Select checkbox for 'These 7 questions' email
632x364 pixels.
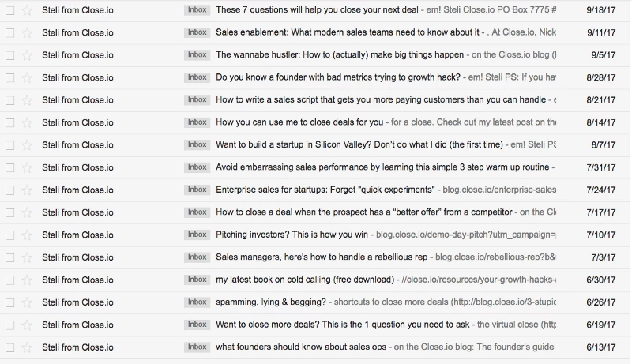point(9,10)
